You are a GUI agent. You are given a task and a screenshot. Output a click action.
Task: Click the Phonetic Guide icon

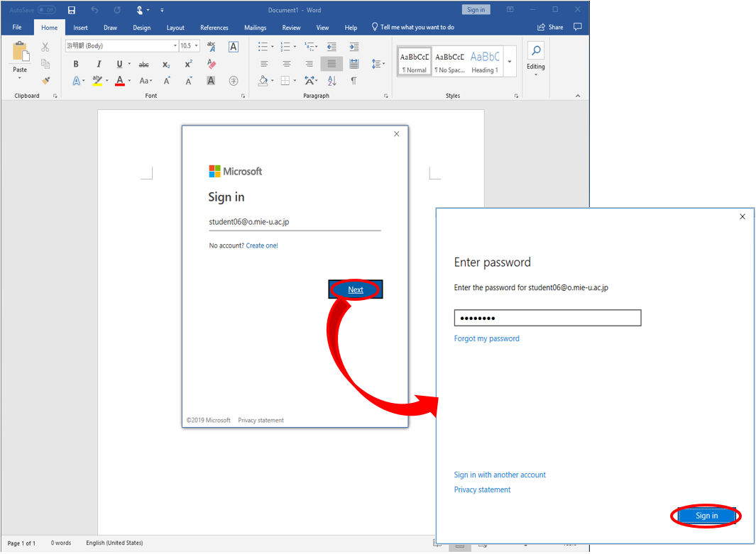211,47
